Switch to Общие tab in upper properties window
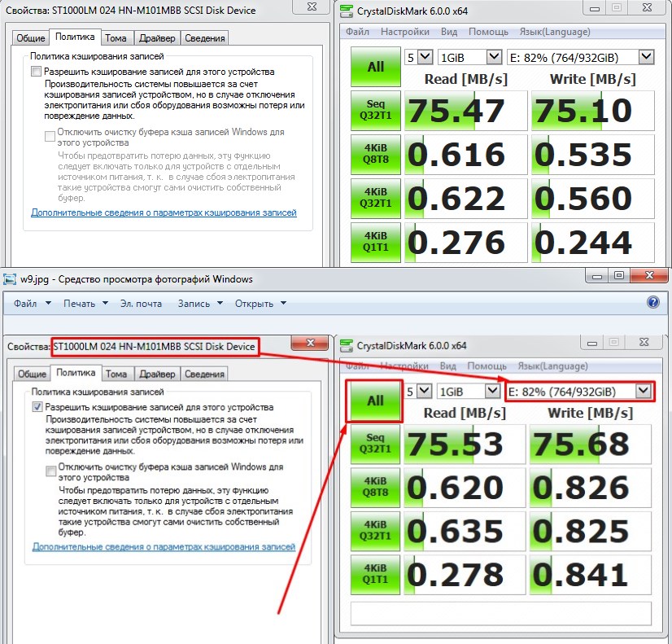The width and height of the screenshot is (672, 644). (31, 37)
